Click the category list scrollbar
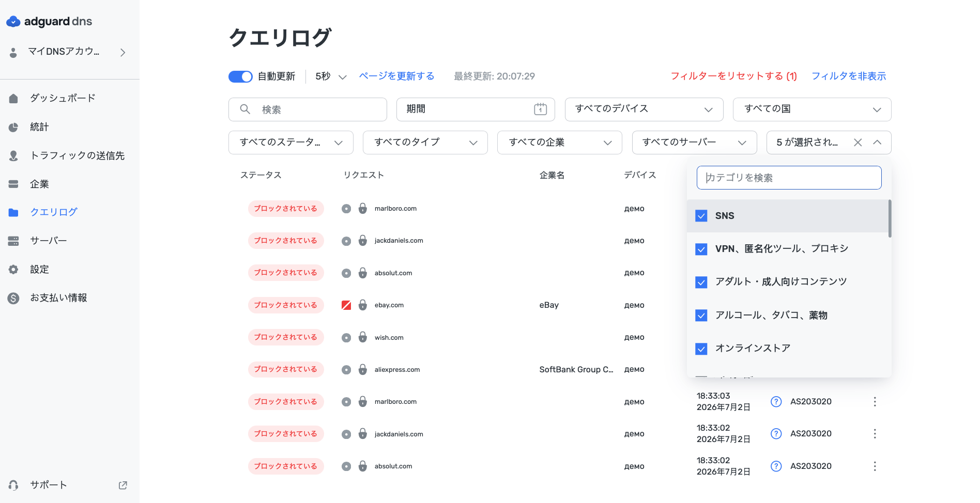 coord(890,218)
